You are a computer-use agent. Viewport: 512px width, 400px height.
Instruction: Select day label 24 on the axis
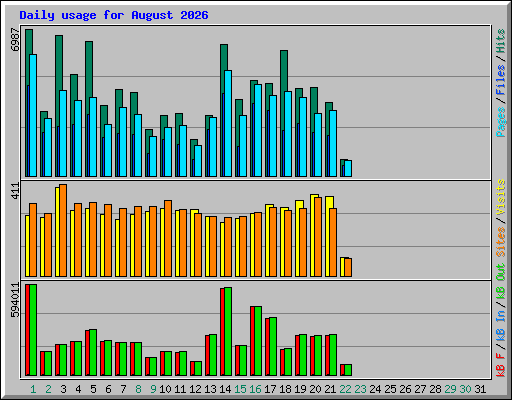click(x=375, y=389)
